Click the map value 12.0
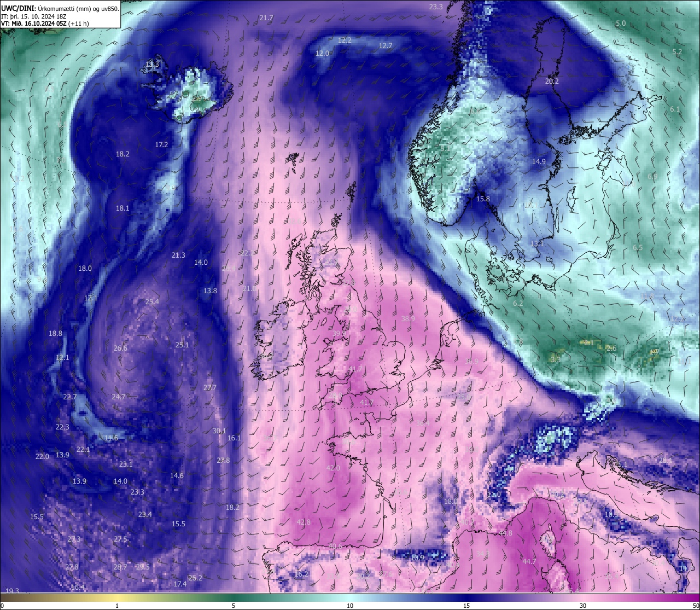The image size is (700, 610). point(323,54)
